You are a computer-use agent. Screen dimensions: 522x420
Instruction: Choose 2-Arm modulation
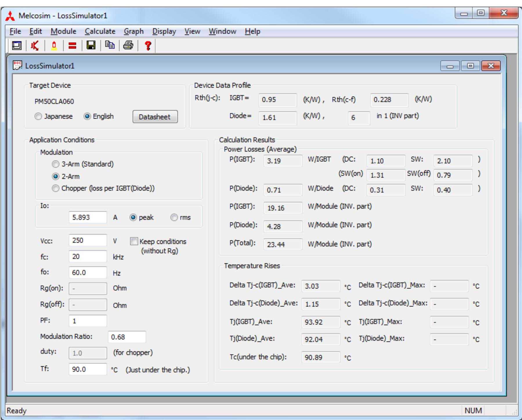pos(55,176)
